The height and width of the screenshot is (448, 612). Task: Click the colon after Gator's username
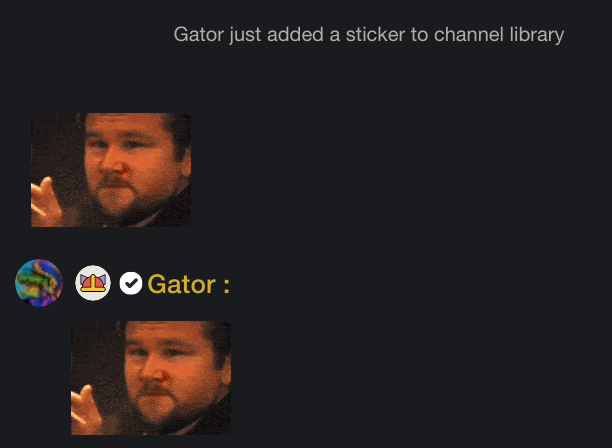[x=226, y=285]
